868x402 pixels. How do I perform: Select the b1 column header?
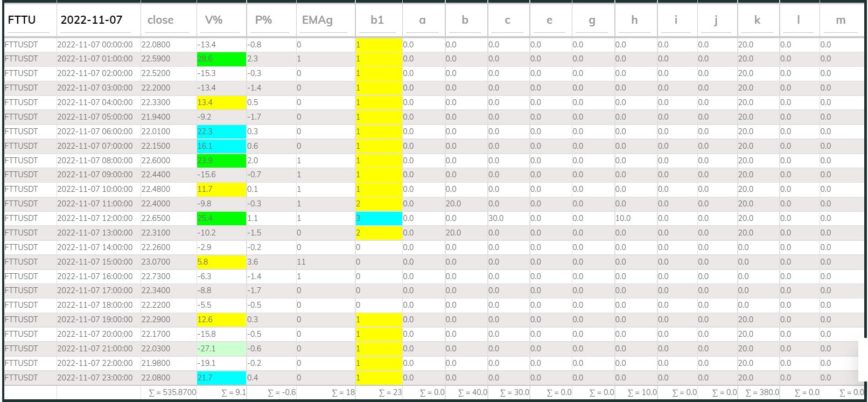tap(377, 20)
